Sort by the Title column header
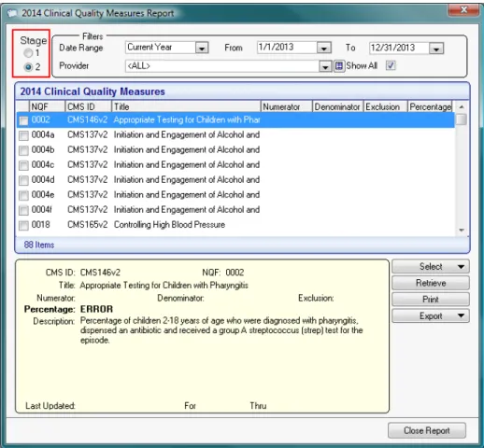484x448 pixels. tap(186, 106)
